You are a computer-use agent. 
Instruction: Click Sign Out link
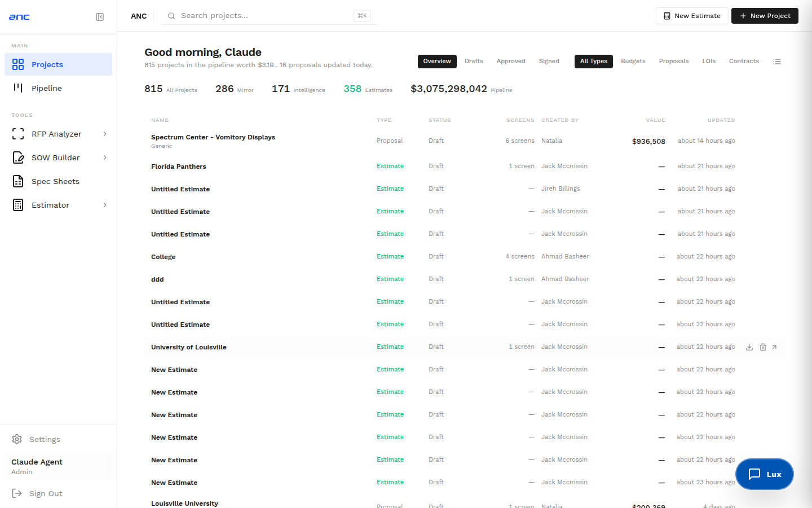pos(58,493)
